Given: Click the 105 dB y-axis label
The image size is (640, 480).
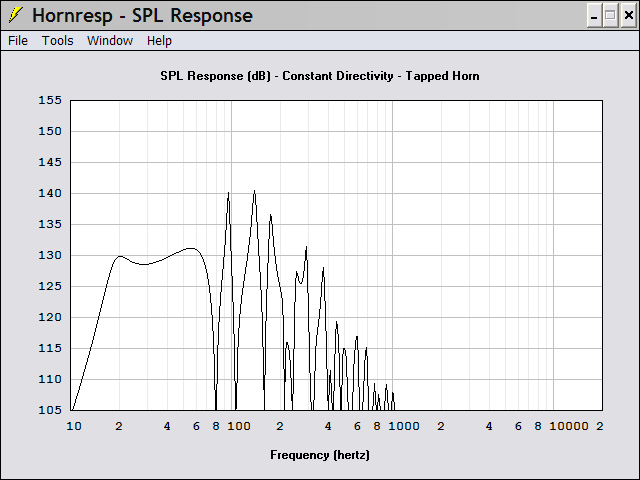Looking at the screenshot, I should (x=50, y=410).
